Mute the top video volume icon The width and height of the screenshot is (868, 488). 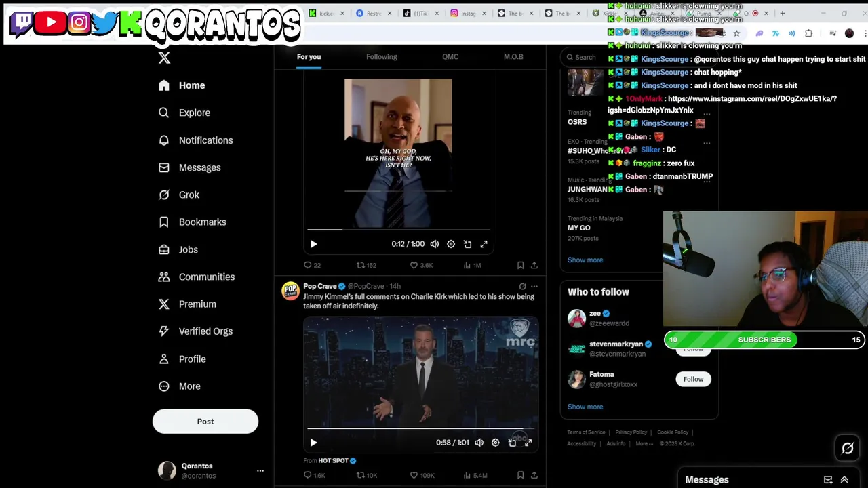coord(435,244)
